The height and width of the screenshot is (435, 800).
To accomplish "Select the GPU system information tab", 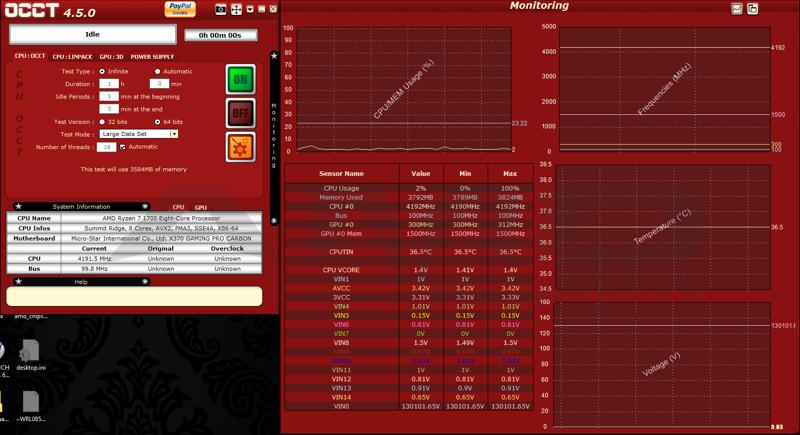I will tap(201, 207).
